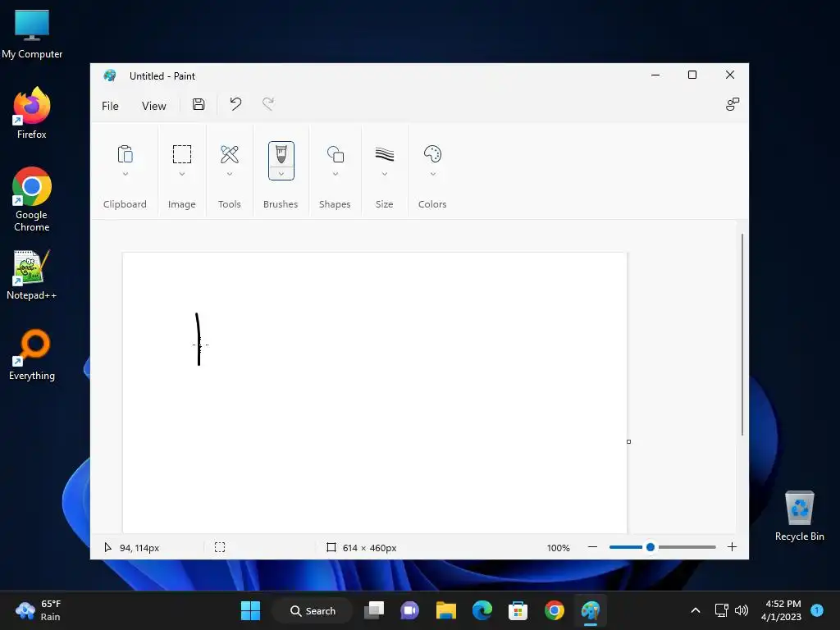Open the File menu
This screenshot has width=840, height=630.
tap(110, 106)
